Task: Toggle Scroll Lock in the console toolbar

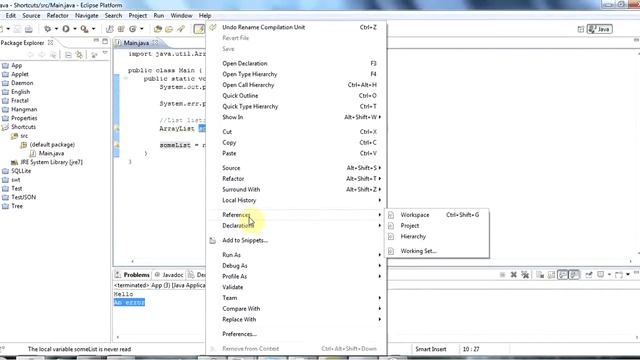Action: coord(551,275)
